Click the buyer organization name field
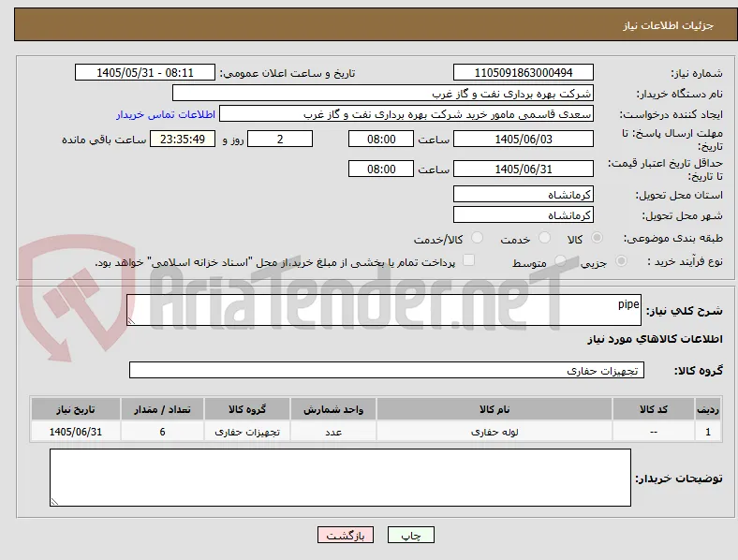The height and width of the screenshot is (560, 738). point(383,93)
